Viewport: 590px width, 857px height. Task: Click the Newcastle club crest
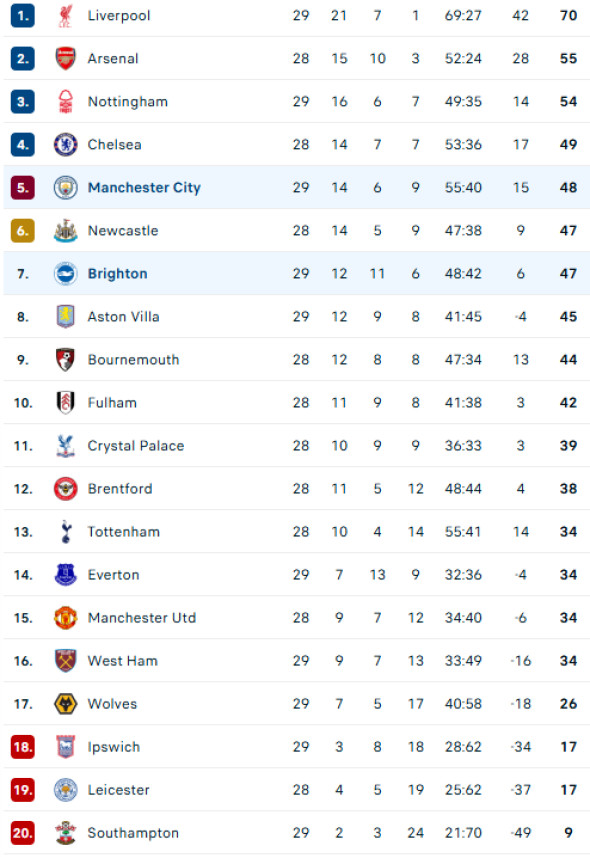pos(65,231)
